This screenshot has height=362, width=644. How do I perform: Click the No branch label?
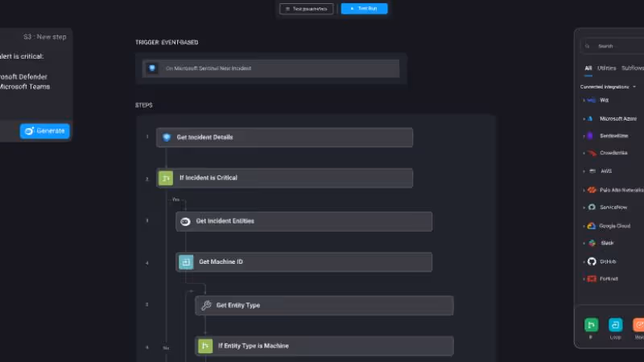[x=166, y=348]
